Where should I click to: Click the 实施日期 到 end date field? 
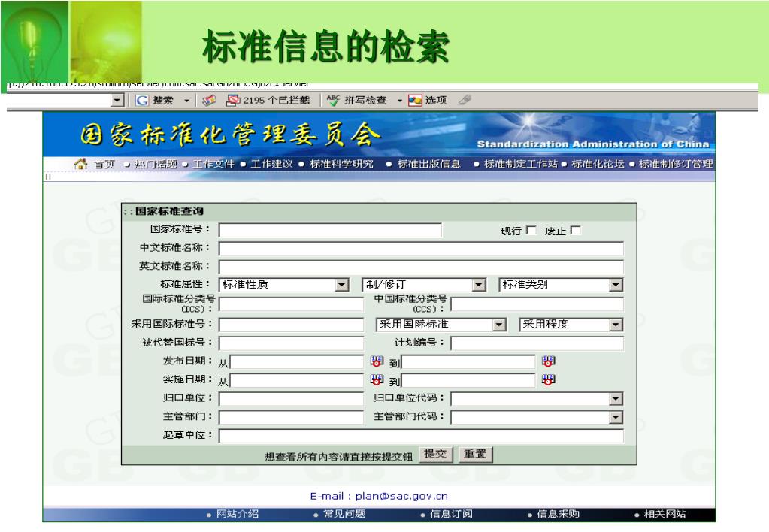pos(468,381)
